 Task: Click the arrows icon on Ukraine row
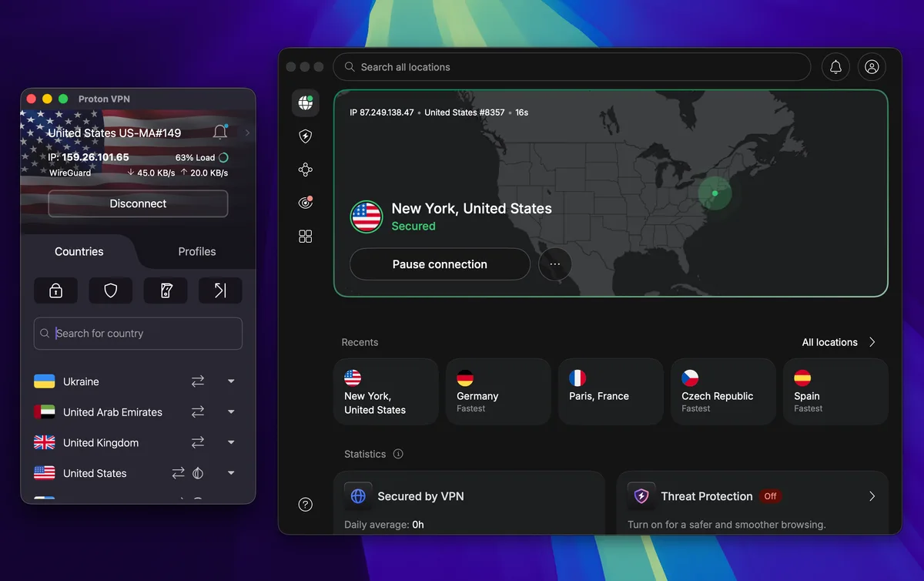pos(198,381)
